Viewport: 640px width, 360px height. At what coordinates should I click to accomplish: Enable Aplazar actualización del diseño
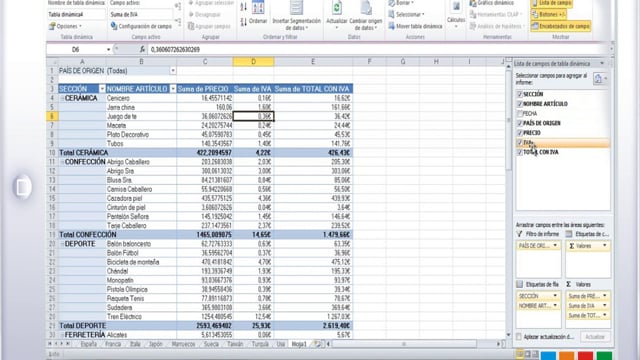coord(519,337)
